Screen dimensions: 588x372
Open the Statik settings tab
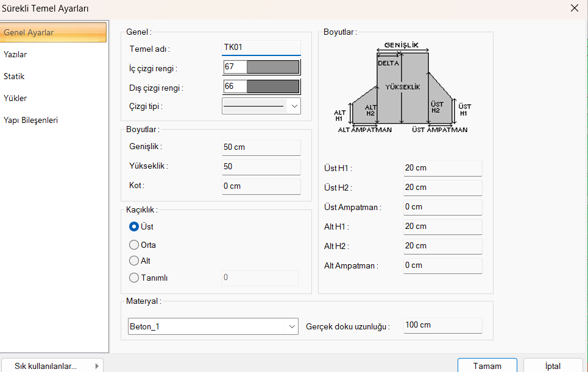coord(14,76)
